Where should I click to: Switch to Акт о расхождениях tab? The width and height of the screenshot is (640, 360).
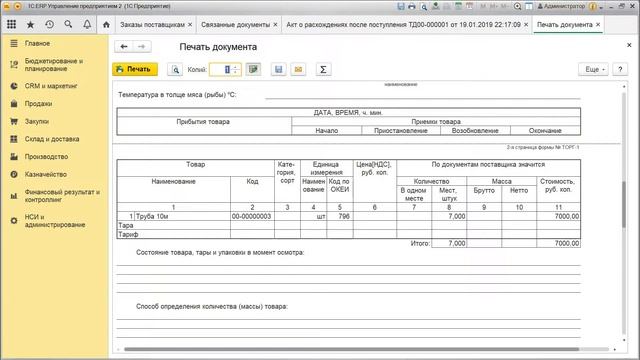pos(403,24)
